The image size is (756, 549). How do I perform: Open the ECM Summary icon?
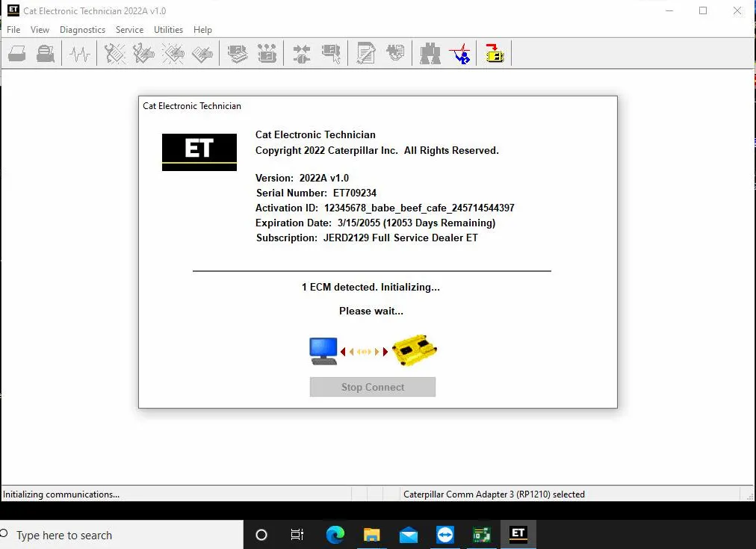click(238, 54)
